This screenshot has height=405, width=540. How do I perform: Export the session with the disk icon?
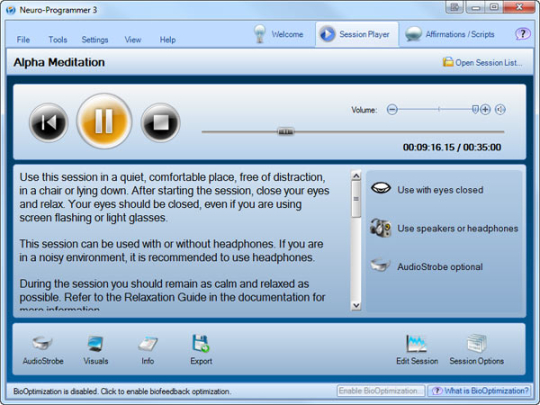point(201,350)
